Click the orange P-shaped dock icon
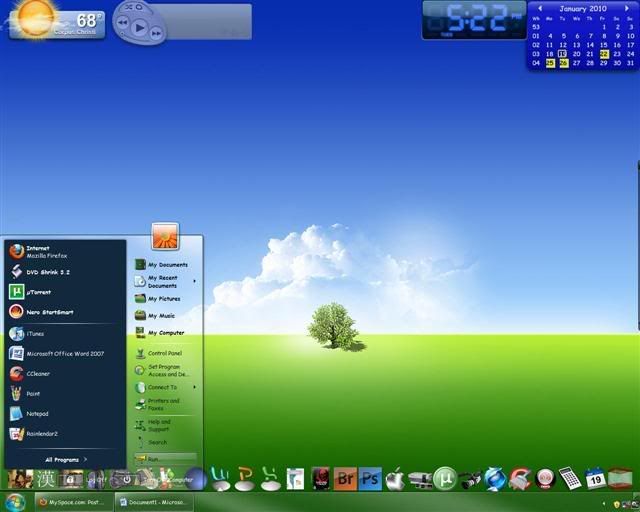The image size is (640, 512). pos(245,479)
